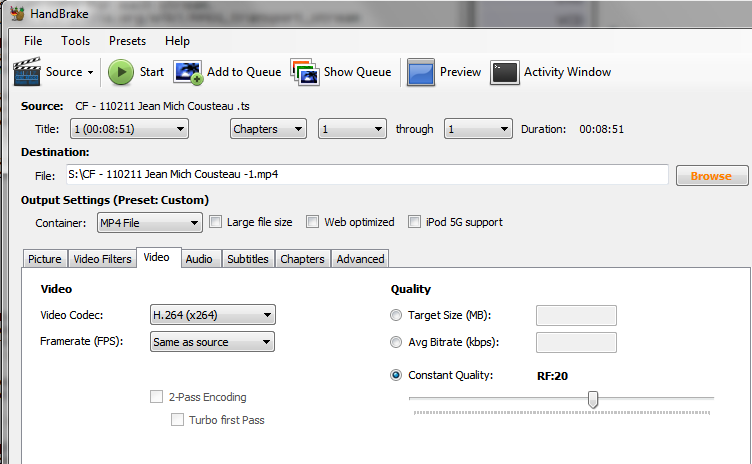
Task: Click the Show Queue label
Action: tap(357, 72)
